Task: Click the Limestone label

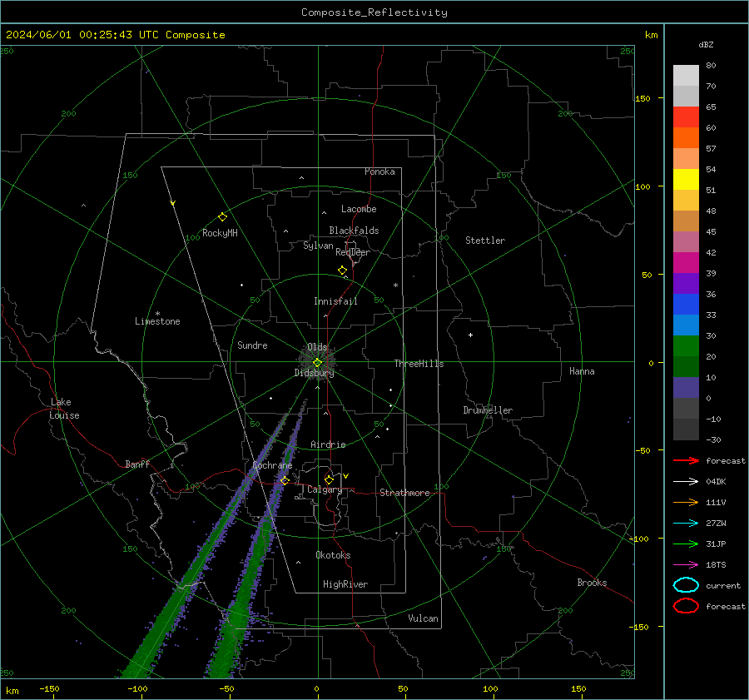Action: point(157,321)
